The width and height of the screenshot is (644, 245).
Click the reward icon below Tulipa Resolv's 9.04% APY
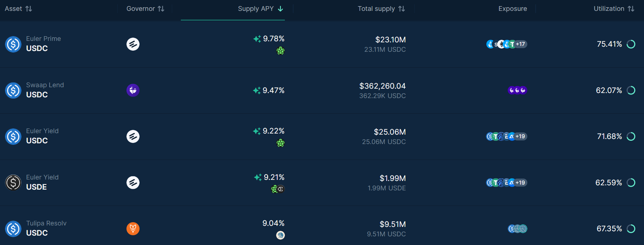(x=280, y=235)
